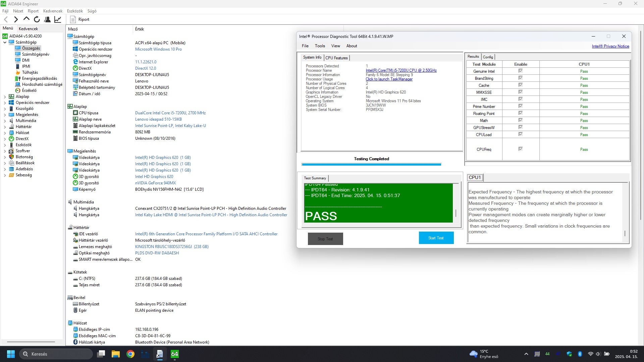
Task: Expand the Hálózat tree node
Action: click(5, 133)
